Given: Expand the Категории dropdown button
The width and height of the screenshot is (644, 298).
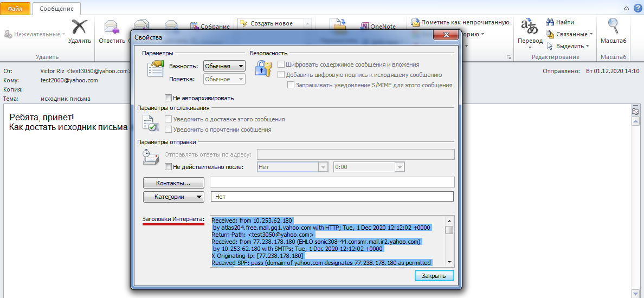Looking at the screenshot, I should tap(173, 197).
